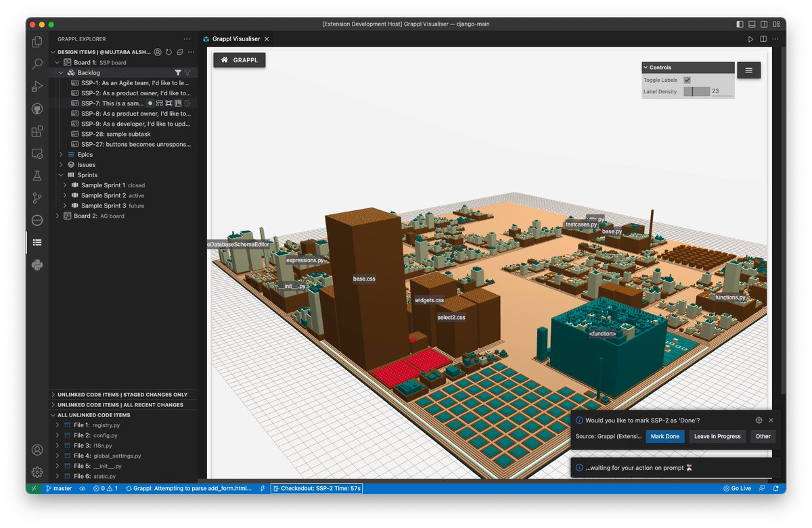Image resolution: width=812 pixels, height=528 pixels.
Task: Open errors and warnings in status bar
Action: point(105,488)
